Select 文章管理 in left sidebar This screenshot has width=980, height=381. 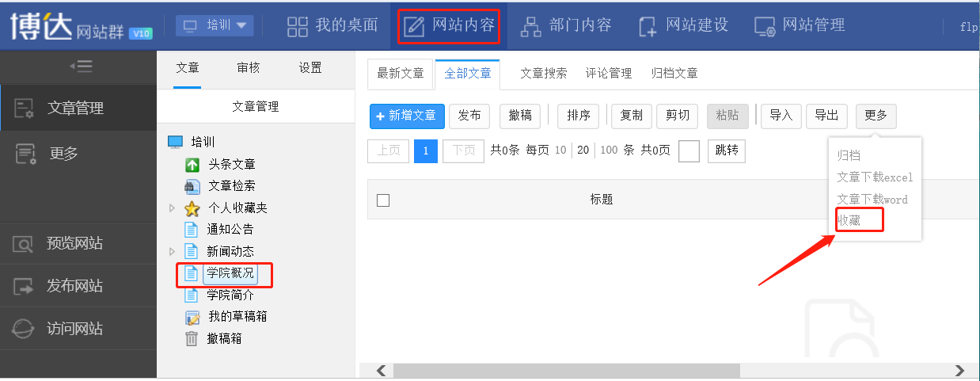pos(78,108)
